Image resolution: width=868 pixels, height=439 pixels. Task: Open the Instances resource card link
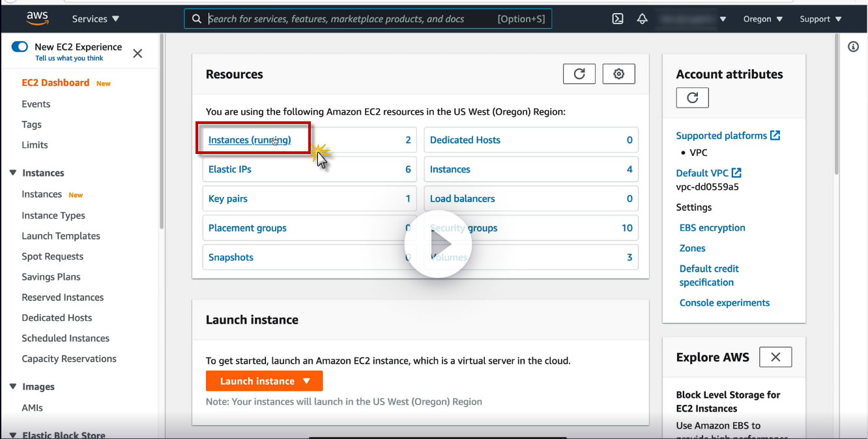[450, 169]
